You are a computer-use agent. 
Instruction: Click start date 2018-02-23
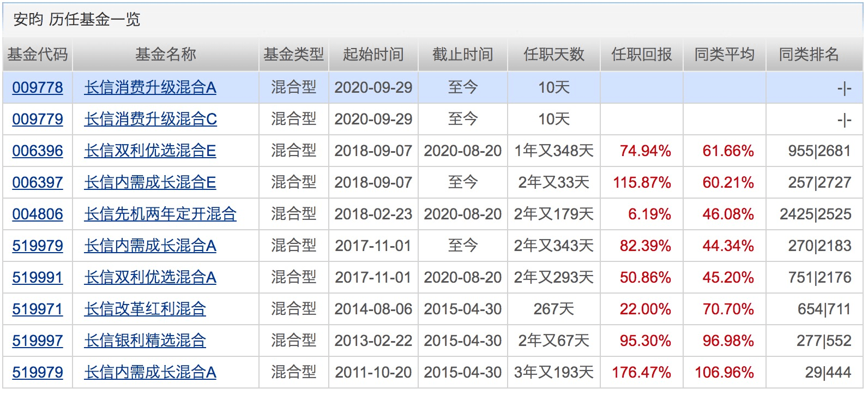pos(373,214)
